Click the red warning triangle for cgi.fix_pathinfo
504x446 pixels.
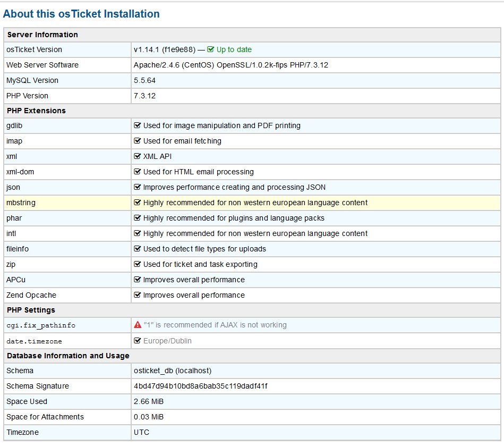(x=138, y=325)
